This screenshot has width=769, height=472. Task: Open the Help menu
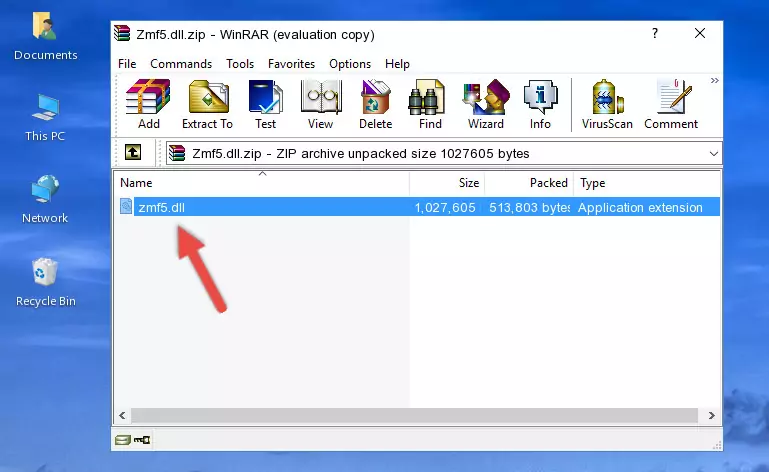click(397, 64)
